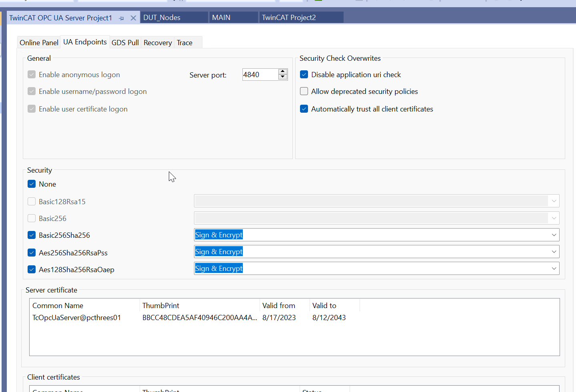Select the UA Endpoints tab
Viewport: 576px width, 392px height.
(x=85, y=42)
